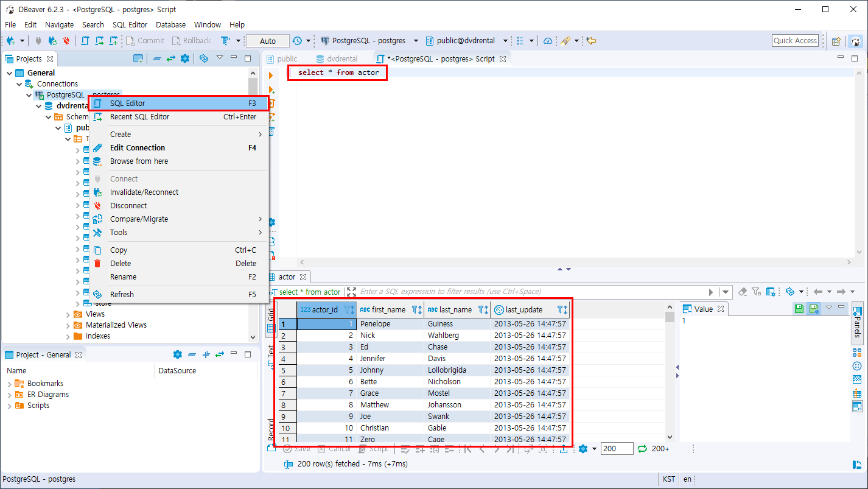Click the eraser icon in results filter bar
Viewport: 868px width, 489px height.
point(742,292)
